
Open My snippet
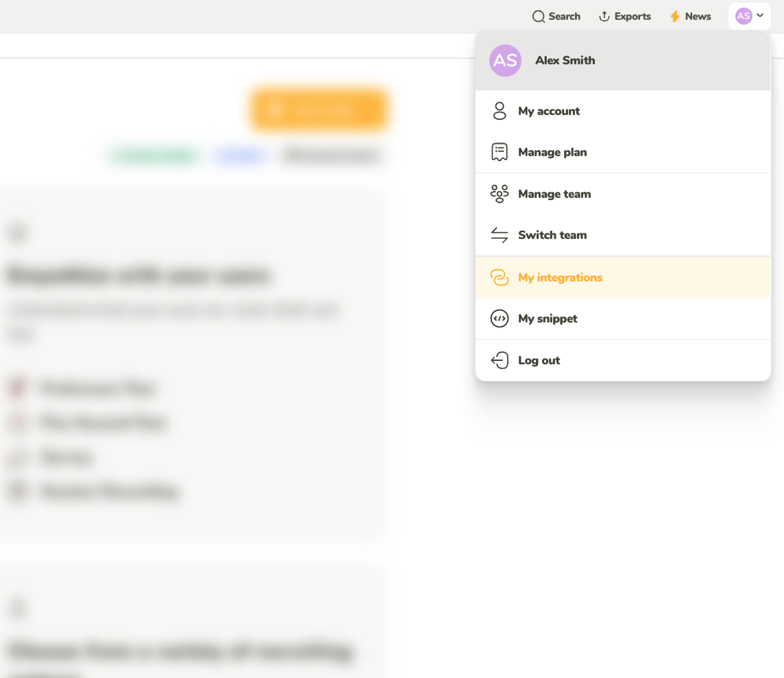point(622,318)
